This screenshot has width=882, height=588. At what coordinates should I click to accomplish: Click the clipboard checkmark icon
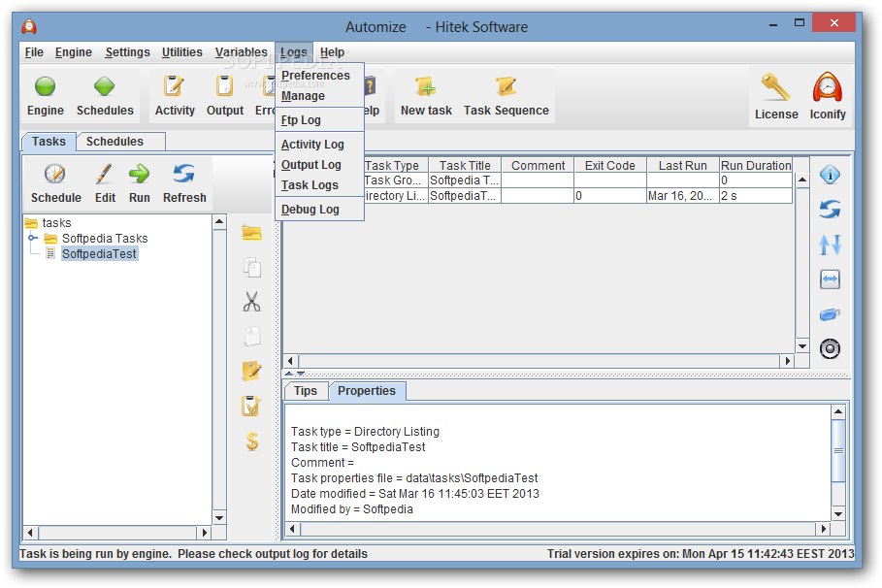[x=251, y=406]
